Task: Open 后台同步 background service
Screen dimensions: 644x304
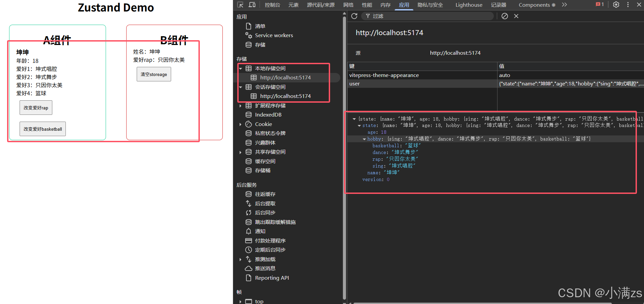Action: 265,212
